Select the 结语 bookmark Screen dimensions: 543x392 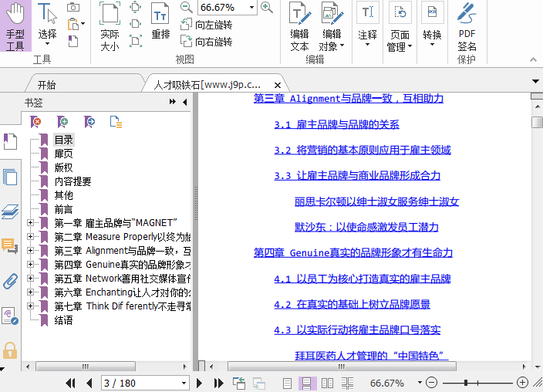[x=64, y=320]
